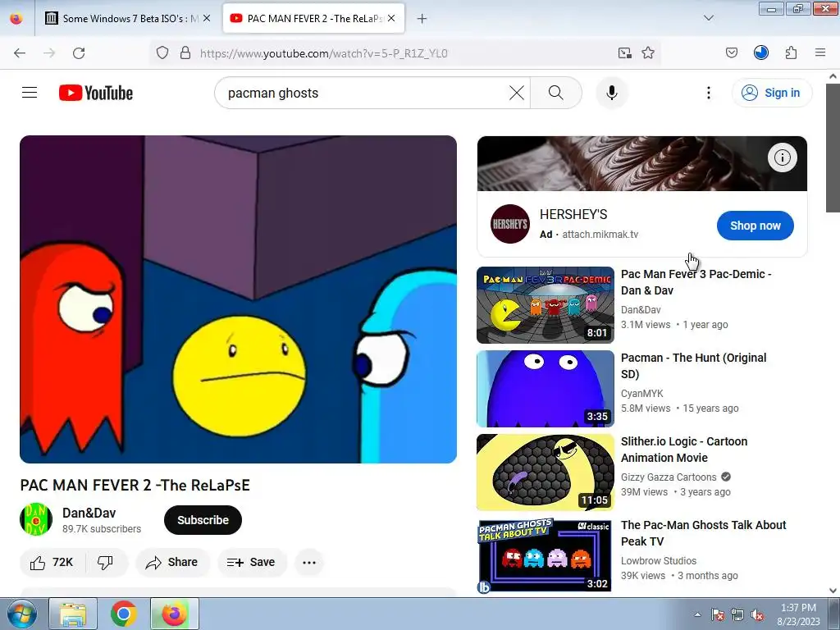Image resolution: width=840 pixels, height=630 pixels.
Task: Like the video with thumbs-up 72K
Action: (52, 562)
